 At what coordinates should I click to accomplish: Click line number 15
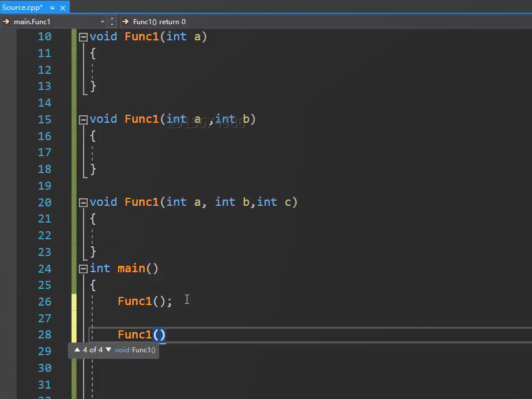tap(44, 119)
